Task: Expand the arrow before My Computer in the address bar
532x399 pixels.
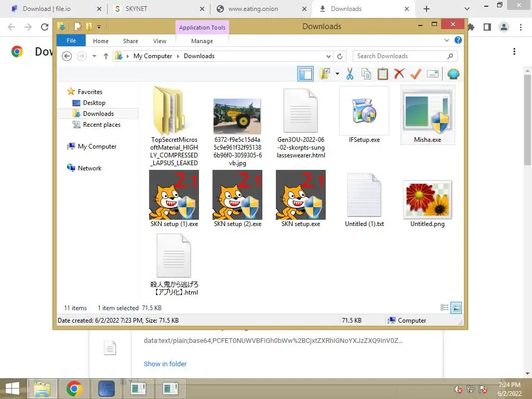Action: [128, 56]
